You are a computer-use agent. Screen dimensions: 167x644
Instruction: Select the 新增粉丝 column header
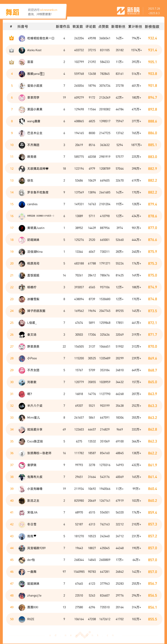pyautogui.click(x=118, y=26)
